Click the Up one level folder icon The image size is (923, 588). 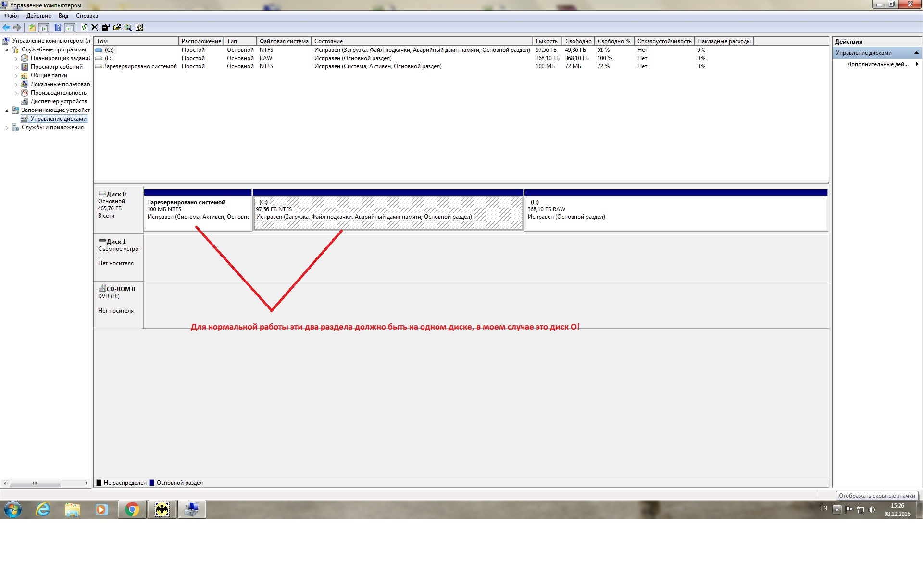tap(32, 27)
